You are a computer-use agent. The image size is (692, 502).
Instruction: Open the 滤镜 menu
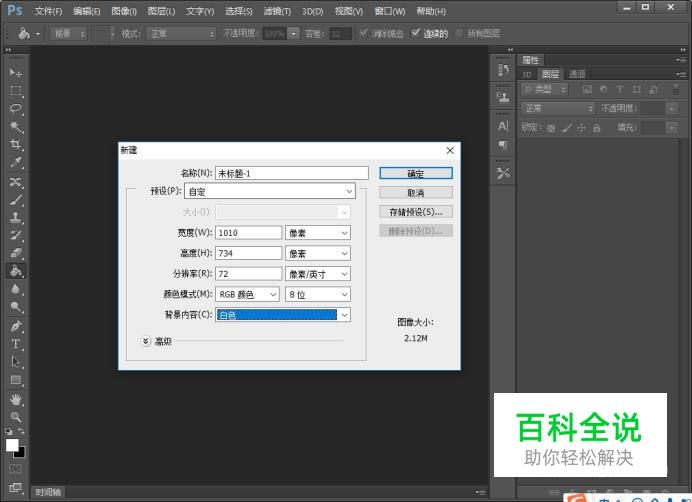point(277,11)
